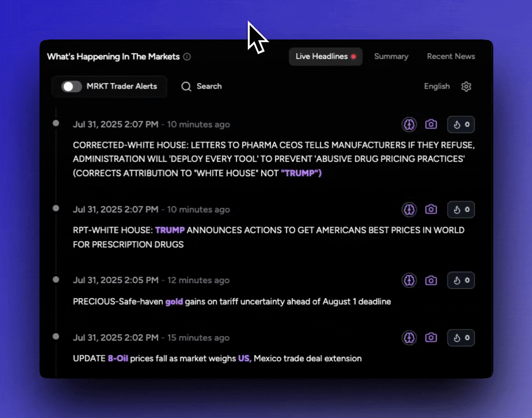The width and height of the screenshot is (532, 418).
Task: Click the info icon beside the markets title
Action: [187, 57]
